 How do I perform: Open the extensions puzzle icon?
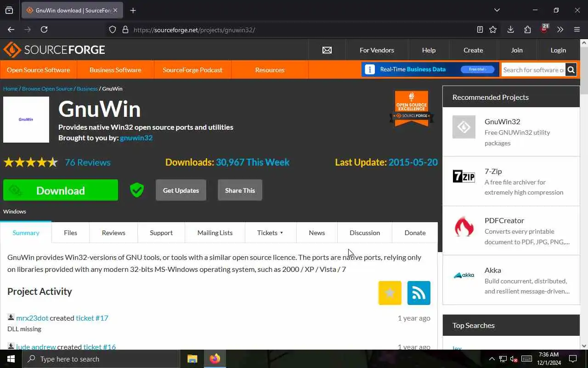(x=527, y=29)
